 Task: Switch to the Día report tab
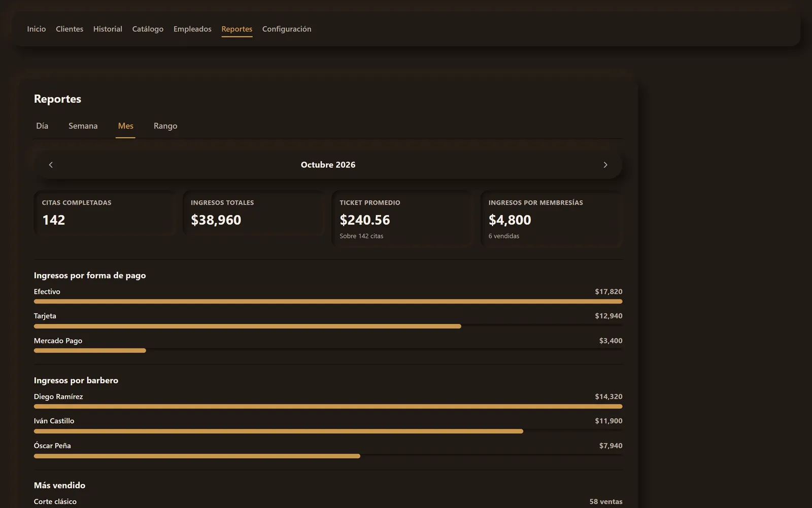(42, 126)
